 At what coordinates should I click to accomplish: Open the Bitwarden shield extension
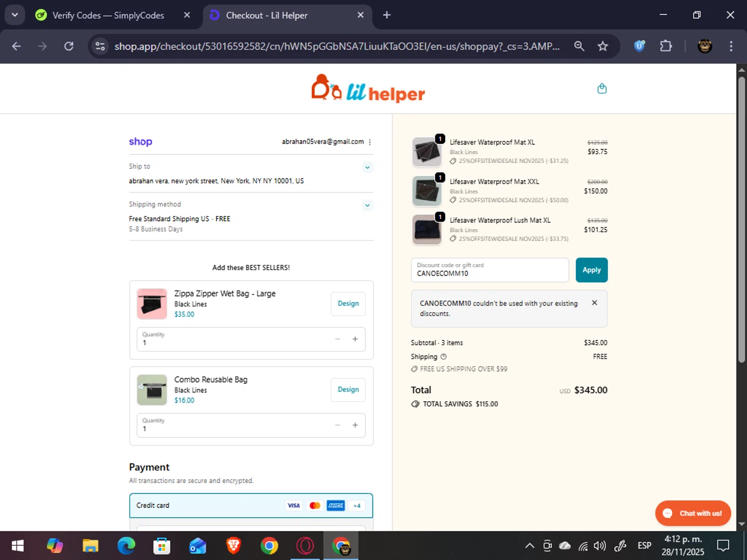point(639,46)
